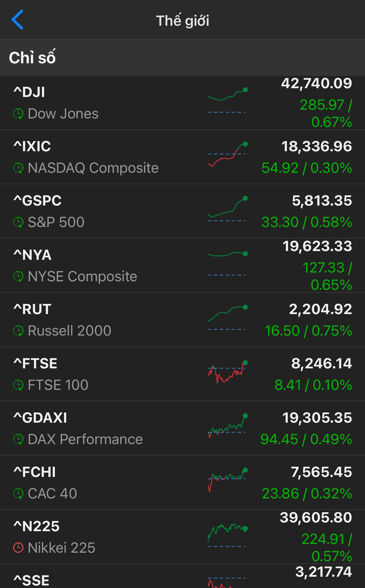Tap the red clock icon beside Nikkei 225
This screenshot has height=588, width=365.
point(18,548)
